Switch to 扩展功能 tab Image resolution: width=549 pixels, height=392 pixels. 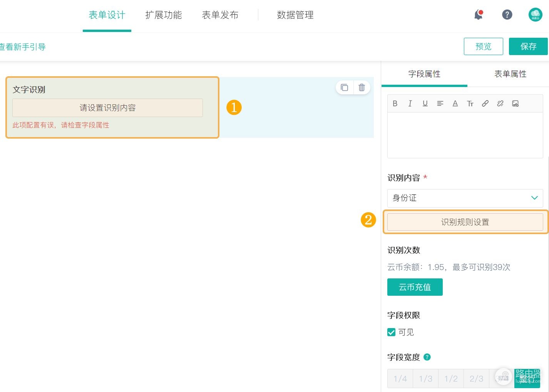[x=164, y=15]
